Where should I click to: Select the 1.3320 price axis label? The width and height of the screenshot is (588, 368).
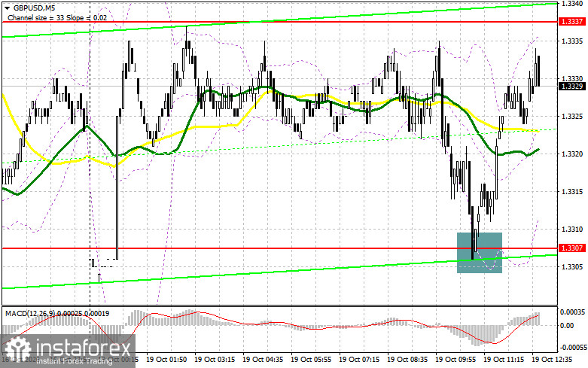[572, 154]
